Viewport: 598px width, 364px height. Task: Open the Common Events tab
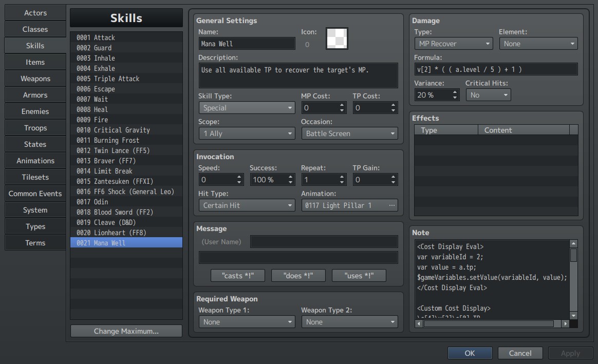35,194
